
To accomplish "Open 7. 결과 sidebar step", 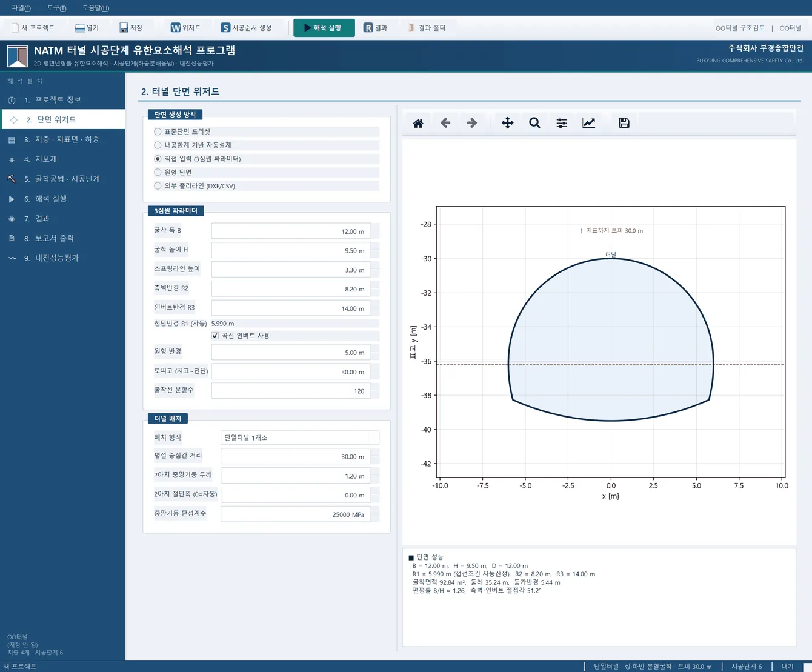I will [63, 218].
